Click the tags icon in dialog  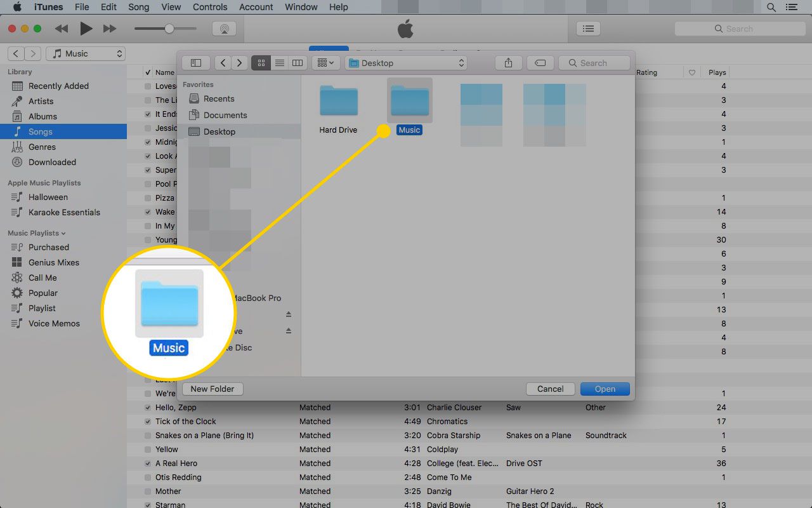click(x=540, y=63)
